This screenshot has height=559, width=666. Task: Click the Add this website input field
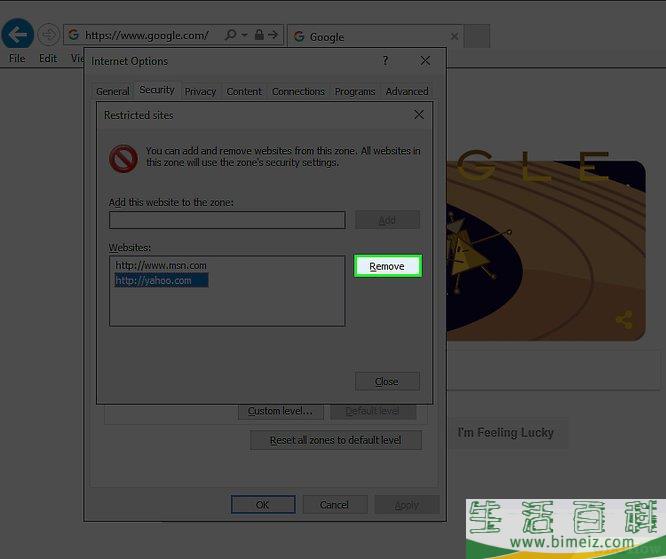(x=227, y=220)
